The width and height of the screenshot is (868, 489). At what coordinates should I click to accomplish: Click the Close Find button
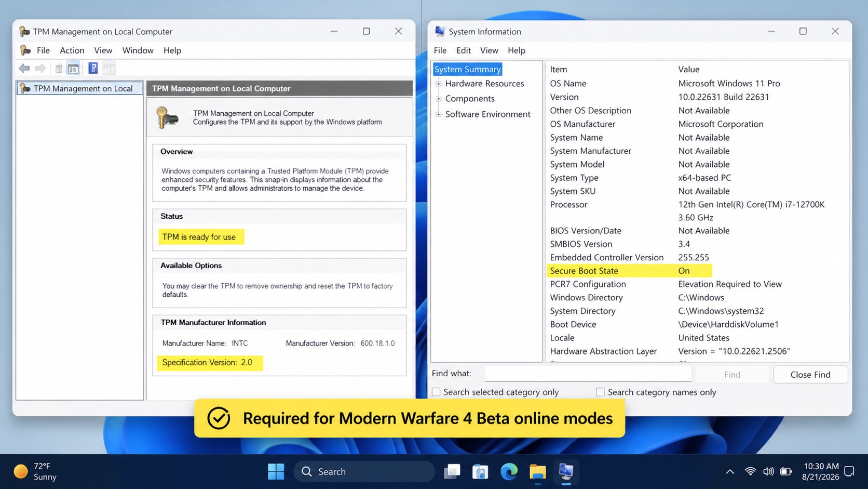[810, 375]
